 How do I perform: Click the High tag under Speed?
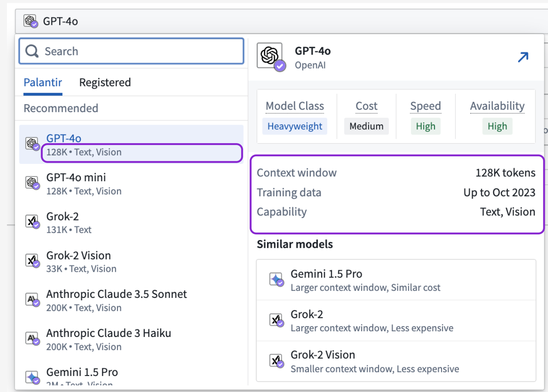(x=426, y=126)
